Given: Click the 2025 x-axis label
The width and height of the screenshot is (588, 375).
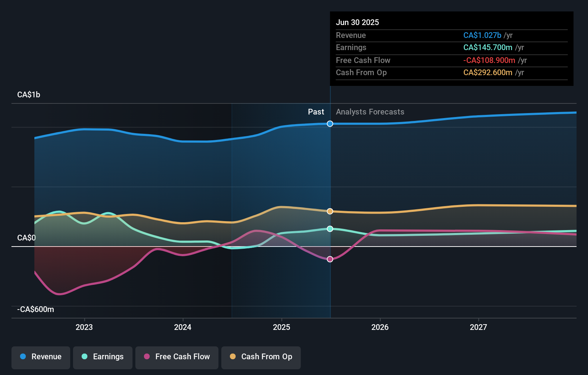Looking at the screenshot, I should 281,327.
